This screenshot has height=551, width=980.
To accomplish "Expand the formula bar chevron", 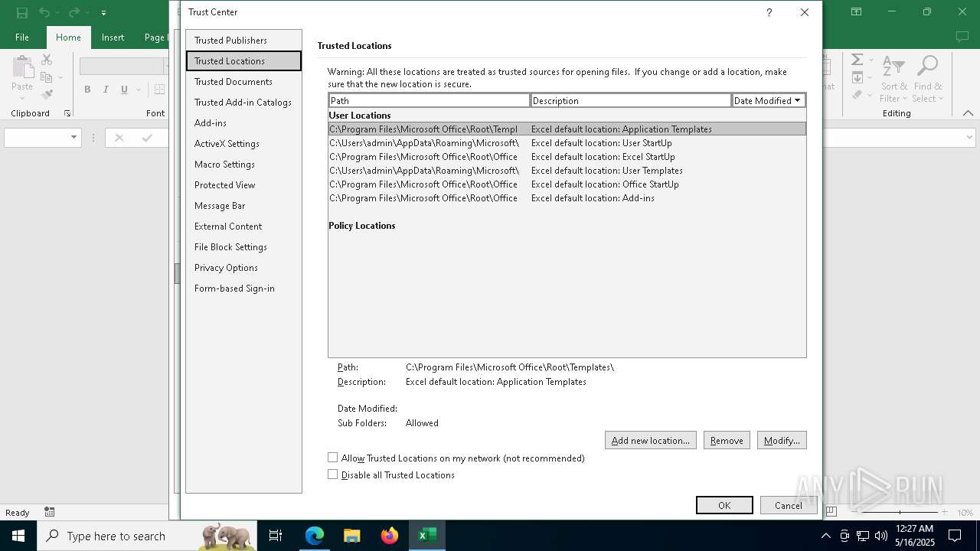I will point(969,138).
